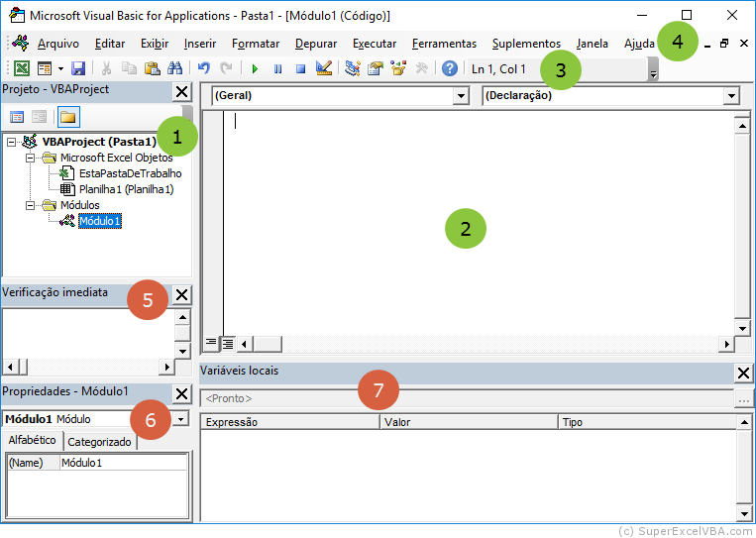Click Procedure View button in code window
756x538 pixels.
(x=211, y=343)
